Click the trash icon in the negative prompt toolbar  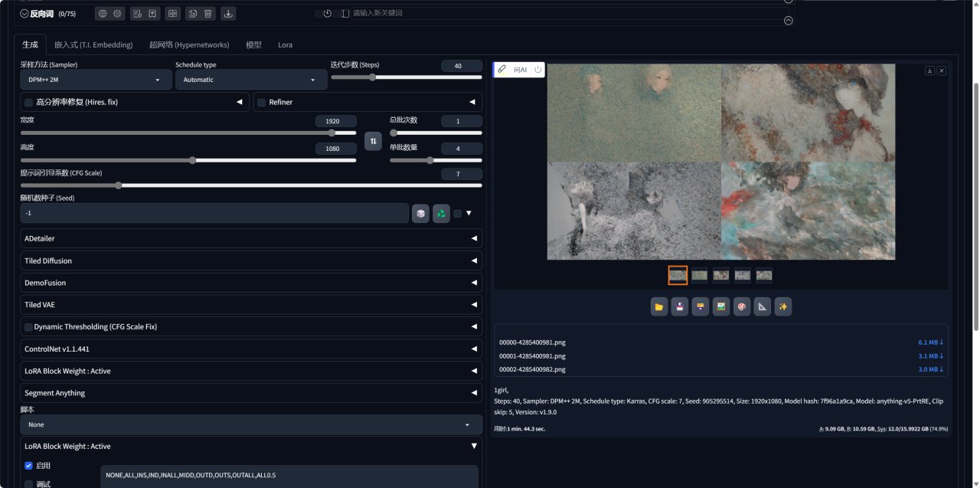pyautogui.click(x=207, y=13)
